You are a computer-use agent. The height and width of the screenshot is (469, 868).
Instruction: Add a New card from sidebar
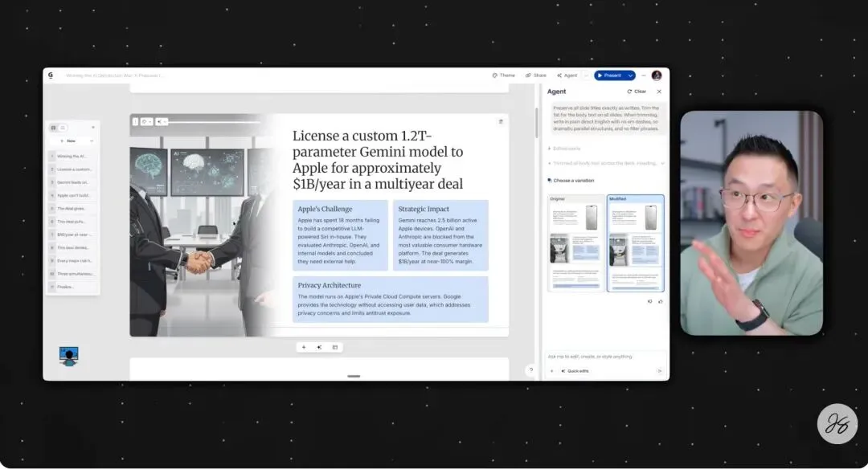pos(68,141)
